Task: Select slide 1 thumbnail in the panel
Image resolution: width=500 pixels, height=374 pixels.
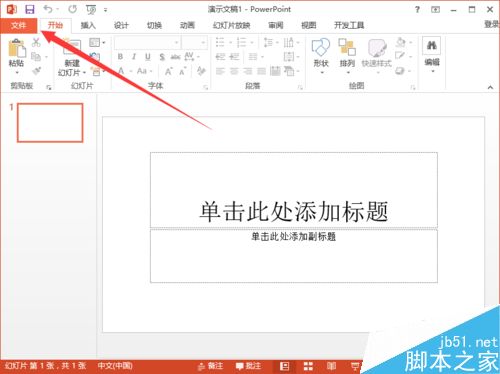Action: (x=50, y=123)
